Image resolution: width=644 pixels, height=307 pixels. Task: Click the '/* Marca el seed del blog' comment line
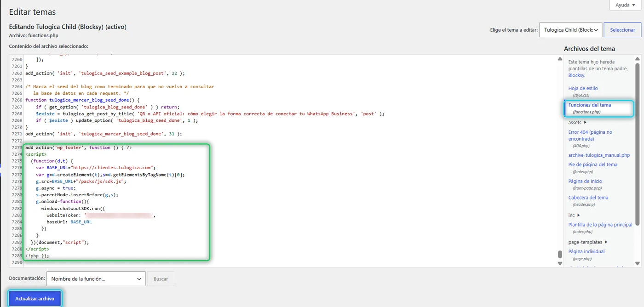point(120,86)
